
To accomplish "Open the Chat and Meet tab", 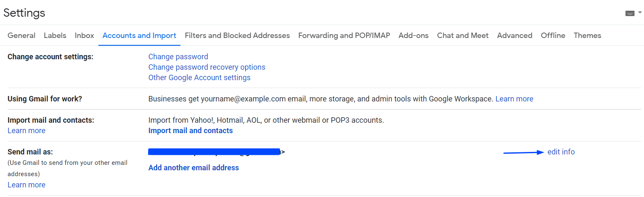I will [463, 35].
